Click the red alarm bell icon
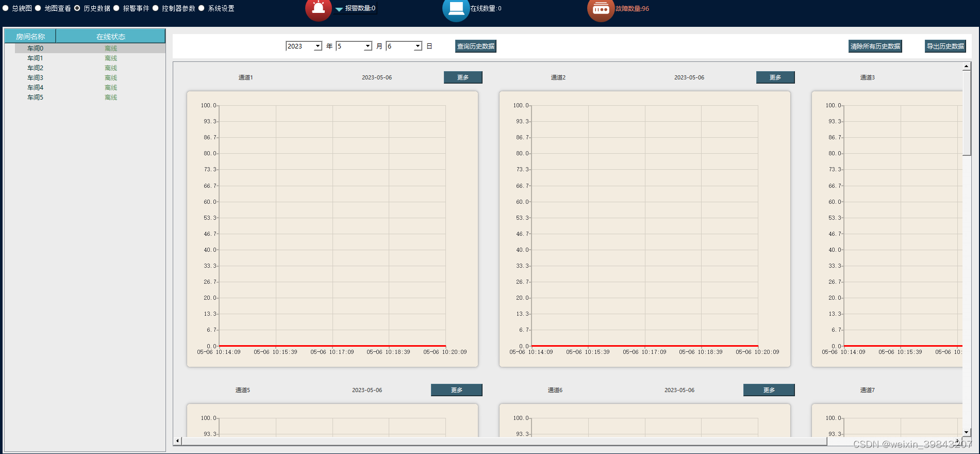The height and width of the screenshot is (454, 980). [318, 9]
